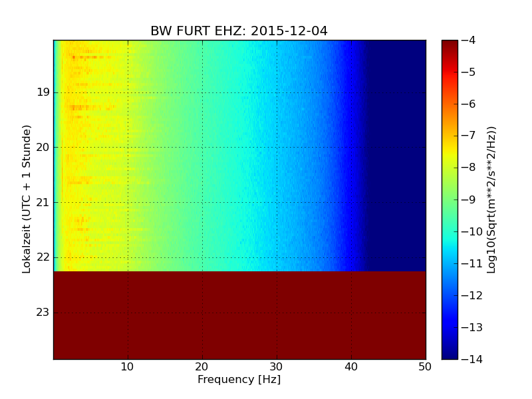The width and height of the screenshot is (532, 399).
Task: Click the colorbar tick label −14
Action: [472, 359]
